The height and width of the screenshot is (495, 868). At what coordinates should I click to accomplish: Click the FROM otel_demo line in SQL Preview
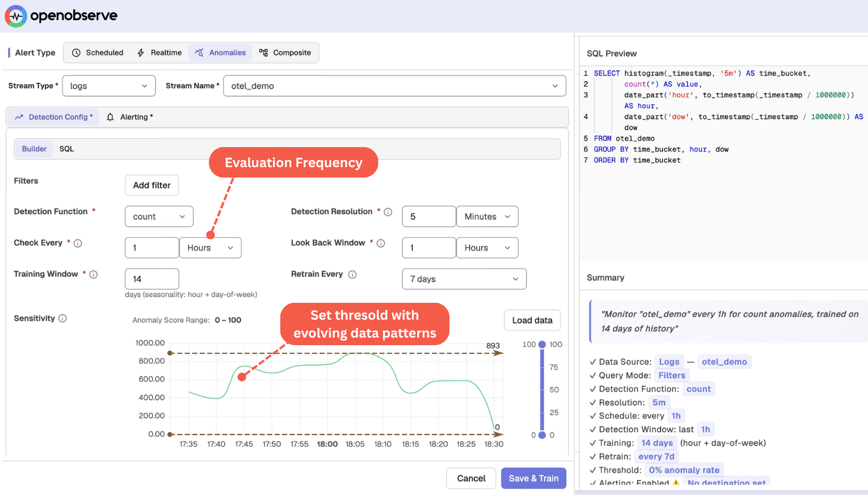tap(624, 138)
